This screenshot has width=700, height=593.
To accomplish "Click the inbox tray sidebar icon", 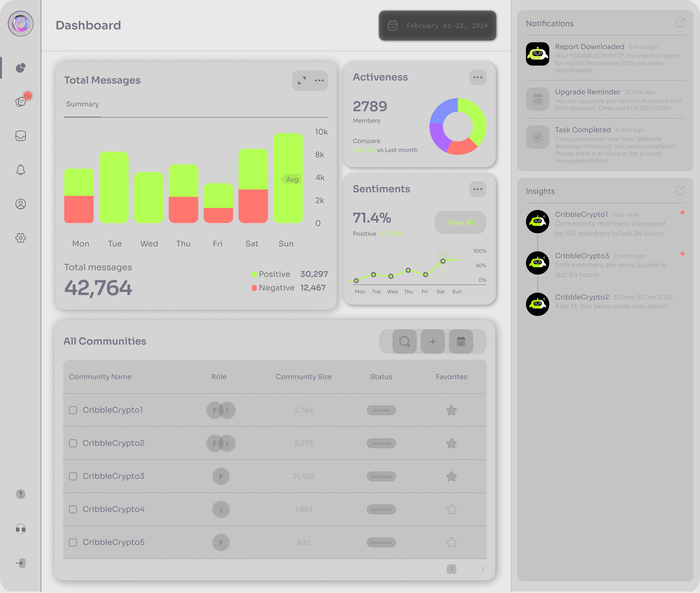I will (x=21, y=136).
